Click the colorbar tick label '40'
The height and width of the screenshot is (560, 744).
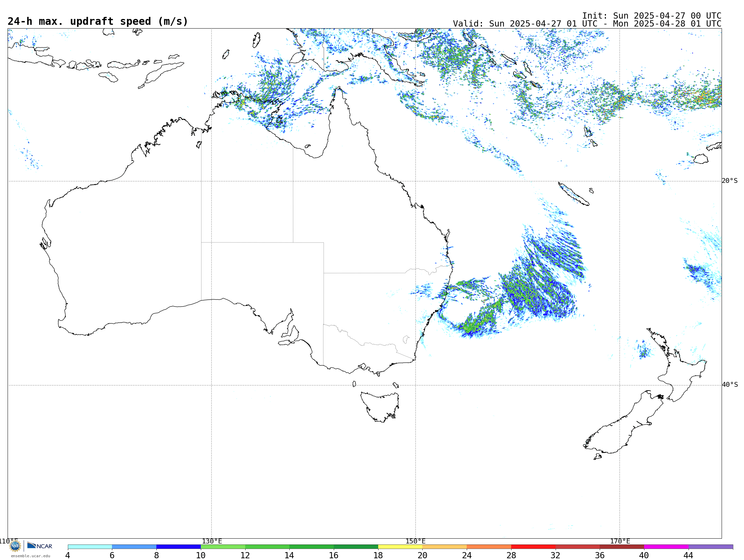[x=644, y=556]
